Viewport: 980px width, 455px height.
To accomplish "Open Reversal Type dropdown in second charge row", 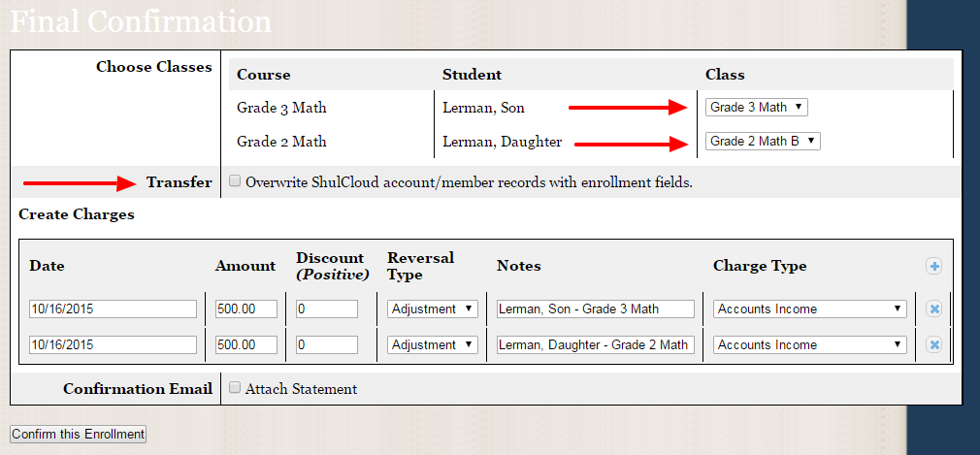I will (x=433, y=344).
